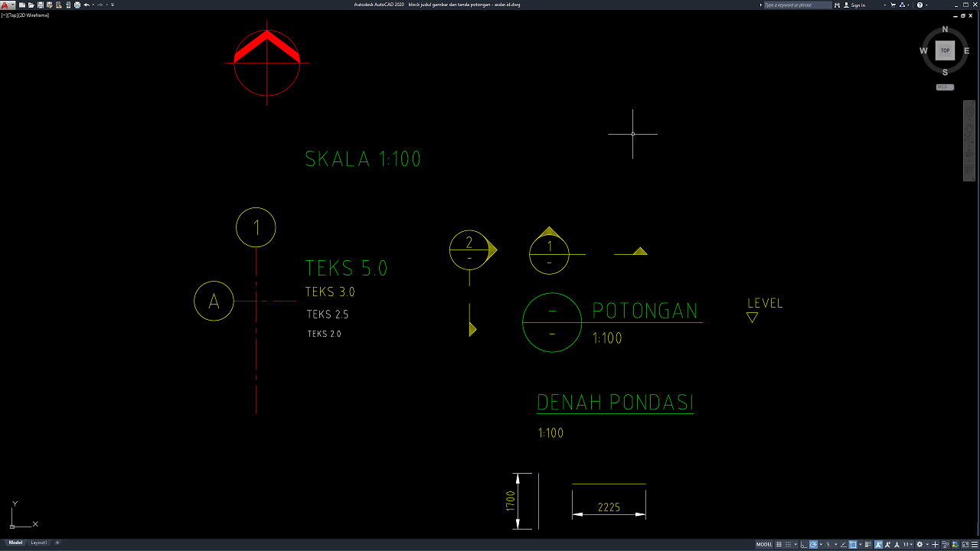The width and height of the screenshot is (980, 551).
Task: Click the navigation bar on the right edge
Action: [969, 140]
